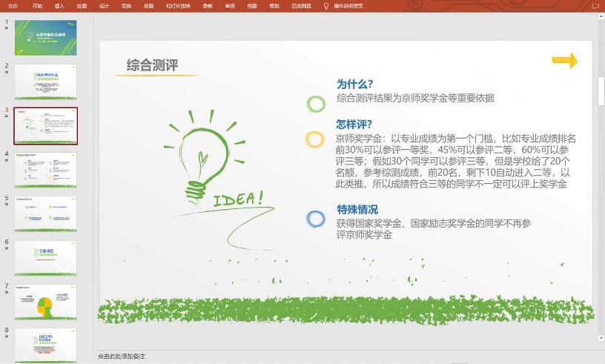The width and height of the screenshot is (605, 364).
Task: Select slide 1 thumbnail in the panel
Action: (45, 38)
